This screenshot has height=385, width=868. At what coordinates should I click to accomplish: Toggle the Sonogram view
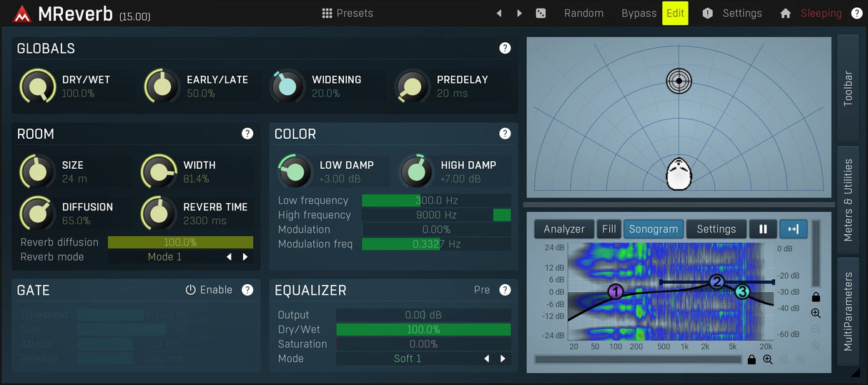pos(654,229)
